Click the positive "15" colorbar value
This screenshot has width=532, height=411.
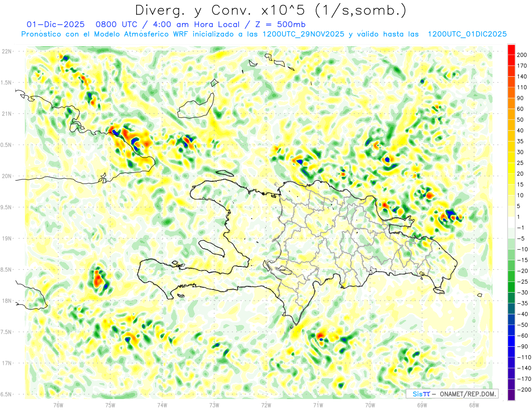point(520,184)
